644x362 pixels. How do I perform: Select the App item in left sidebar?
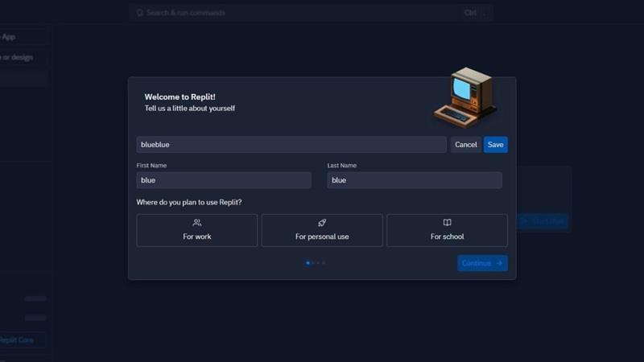[10, 37]
